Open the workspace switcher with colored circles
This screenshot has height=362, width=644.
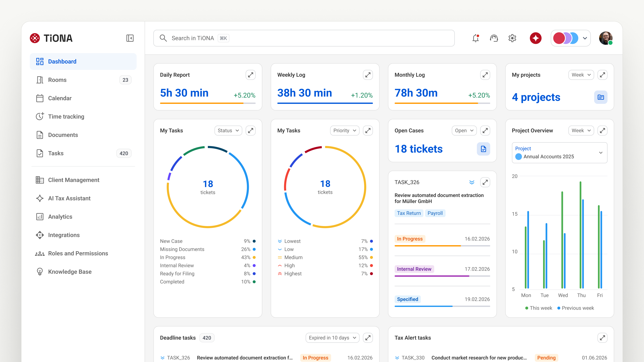pyautogui.click(x=571, y=38)
